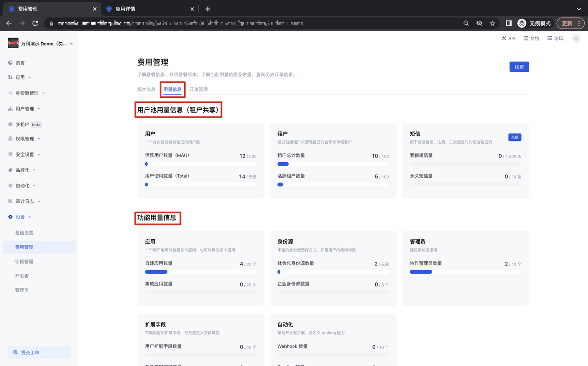Switch to the 版本信息 tab

point(146,90)
